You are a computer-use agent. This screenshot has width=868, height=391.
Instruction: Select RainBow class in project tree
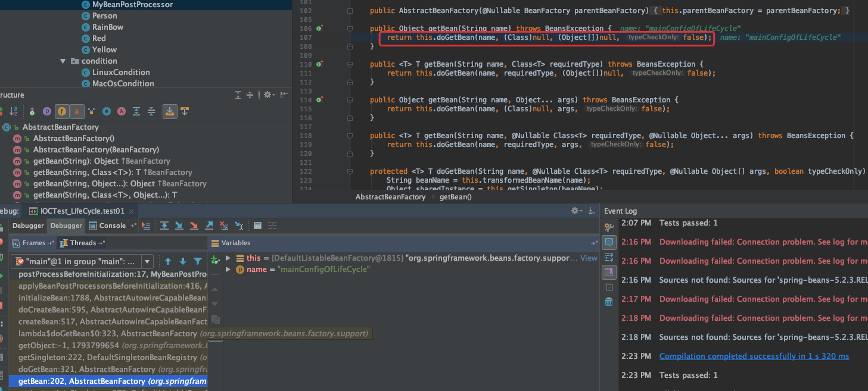point(108,27)
